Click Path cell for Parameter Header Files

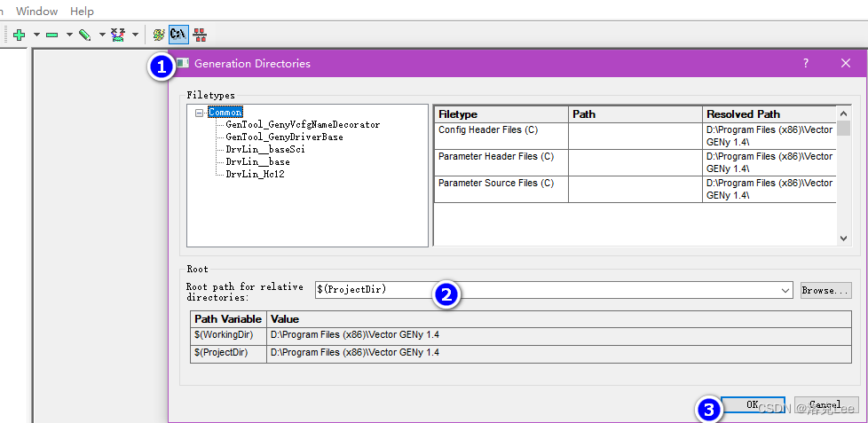tap(635, 162)
